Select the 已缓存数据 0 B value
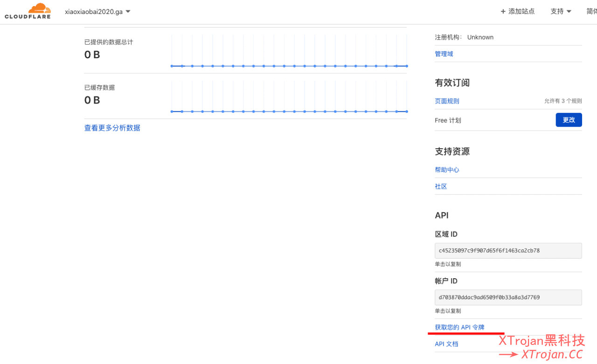The image size is (597, 364). click(x=92, y=100)
